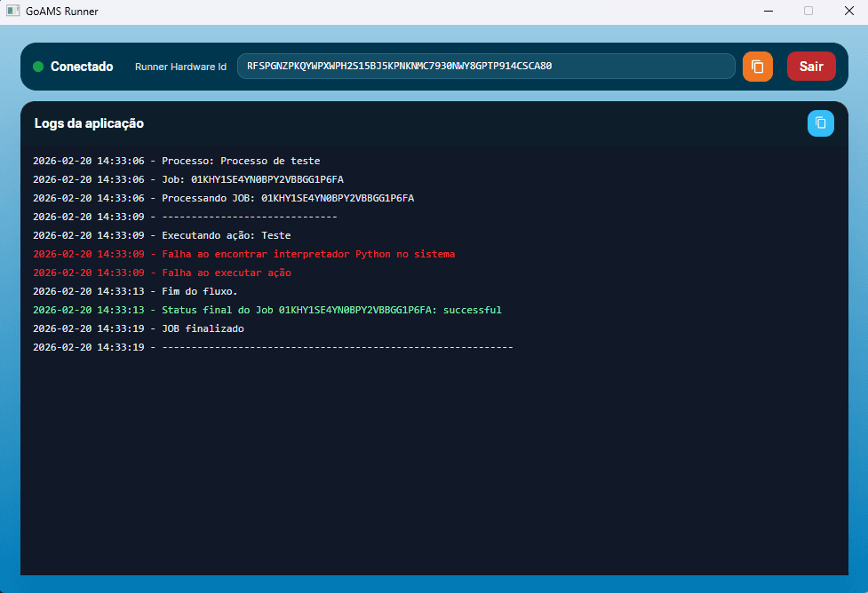Copy application logs with blue clipboard icon
Screen dimensions: 868x593
820,123
